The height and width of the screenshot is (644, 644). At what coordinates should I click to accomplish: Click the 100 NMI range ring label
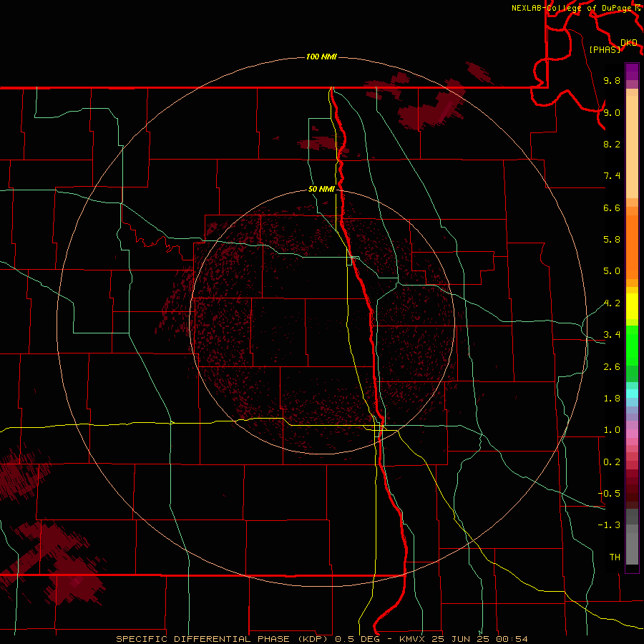pyautogui.click(x=321, y=57)
